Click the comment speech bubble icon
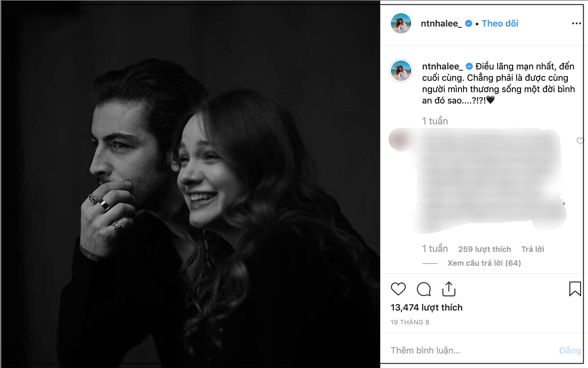Viewport: 588px width, 368px height. click(423, 289)
